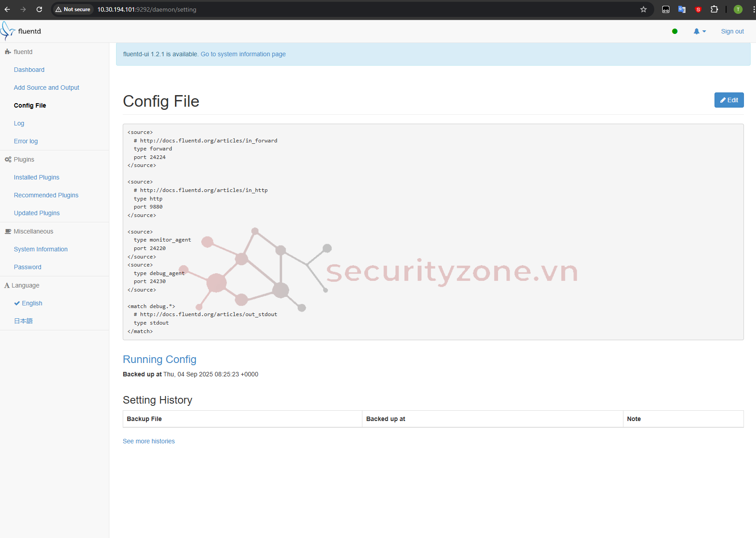Click the 'port 24224' config line

click(150, 157)
